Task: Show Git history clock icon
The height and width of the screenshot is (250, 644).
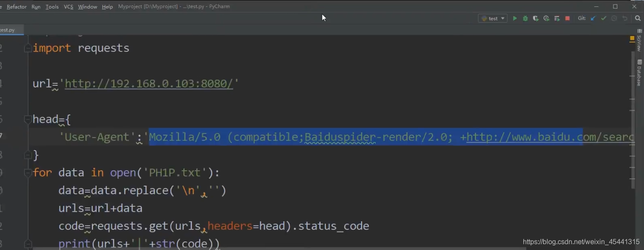Action: tap(614, 18)
